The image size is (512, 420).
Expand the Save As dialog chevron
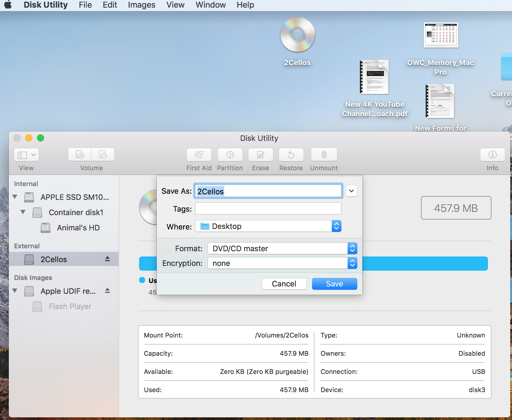351,191
